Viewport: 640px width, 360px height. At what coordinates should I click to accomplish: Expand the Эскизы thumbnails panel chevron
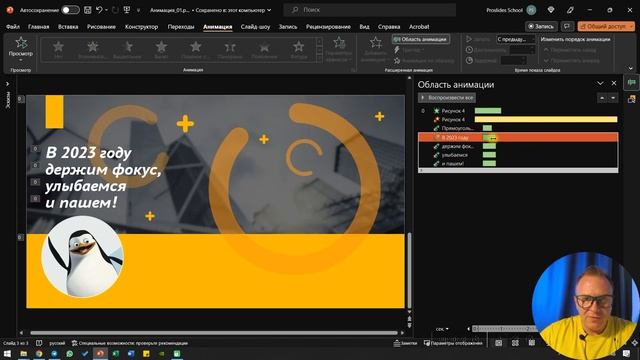(x=7, y=84)
